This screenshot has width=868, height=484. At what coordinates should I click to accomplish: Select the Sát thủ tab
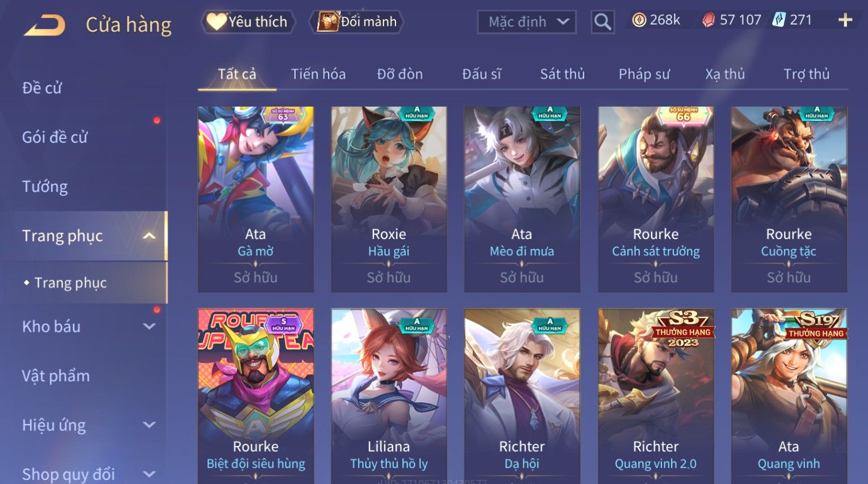[x=562, y=74]
